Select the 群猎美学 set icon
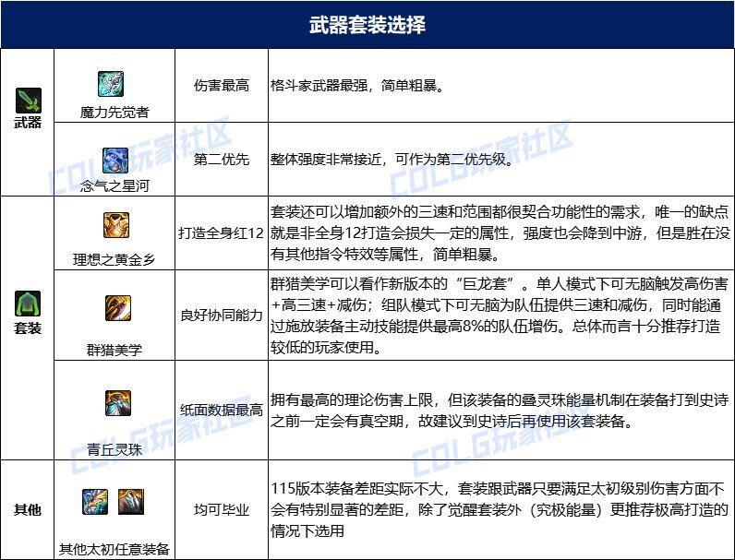The height and width of the screenshot is (560, 735). click(x=118, y=308)
